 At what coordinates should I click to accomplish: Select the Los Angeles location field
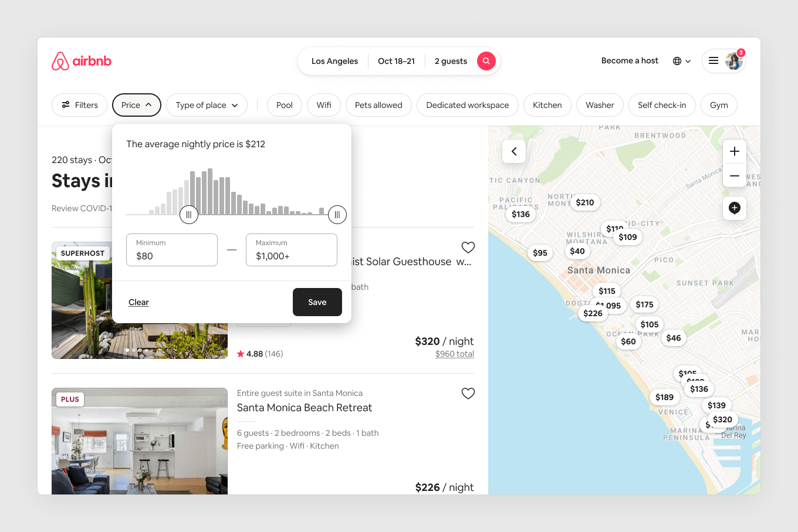[334, 61]
